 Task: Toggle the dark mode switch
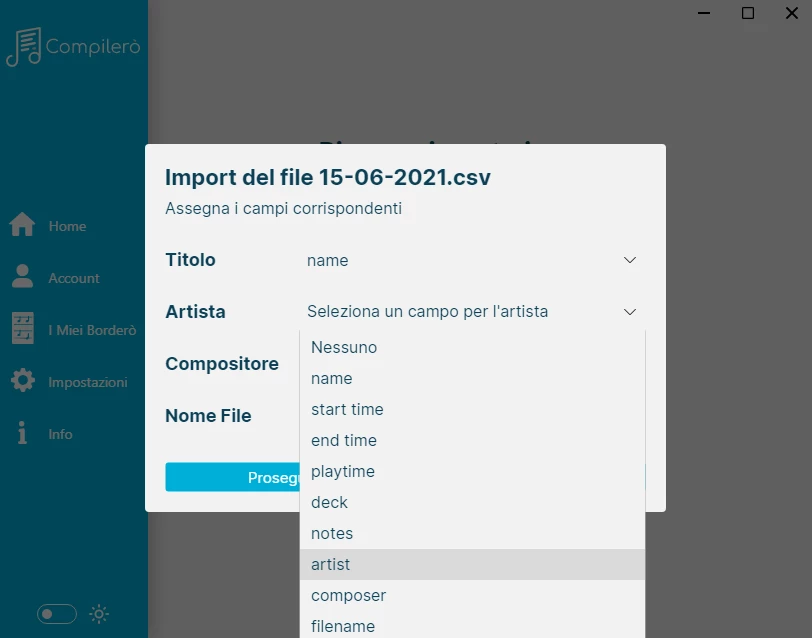click(x=57, y=614)
